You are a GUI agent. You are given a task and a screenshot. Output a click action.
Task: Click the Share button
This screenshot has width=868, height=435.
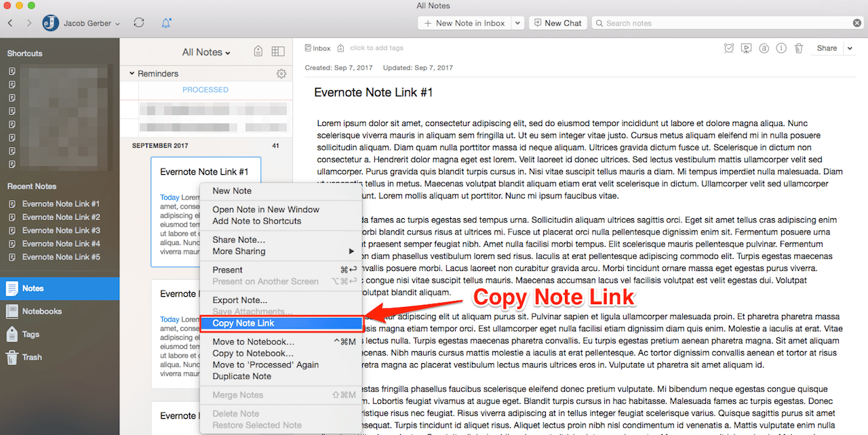pyautogui.click(x=827, y=48)
